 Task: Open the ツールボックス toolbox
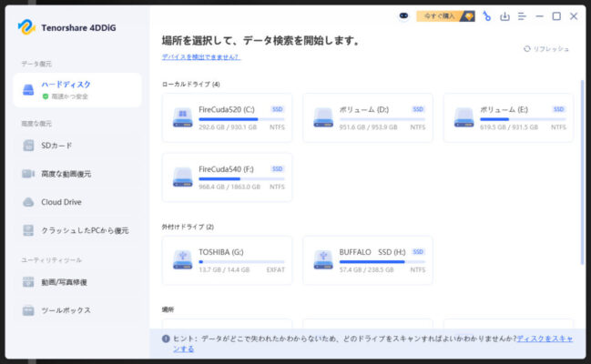click(66, 310)
